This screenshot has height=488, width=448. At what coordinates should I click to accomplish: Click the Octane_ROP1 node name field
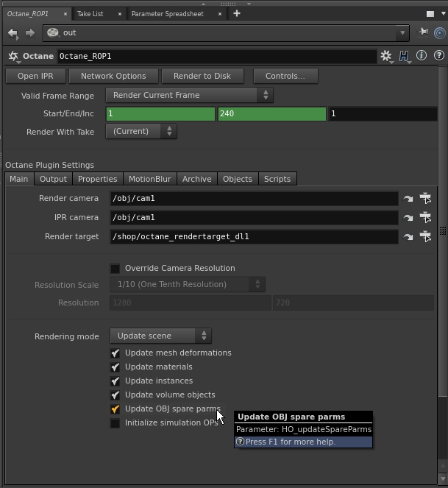(x=217, y=57)
